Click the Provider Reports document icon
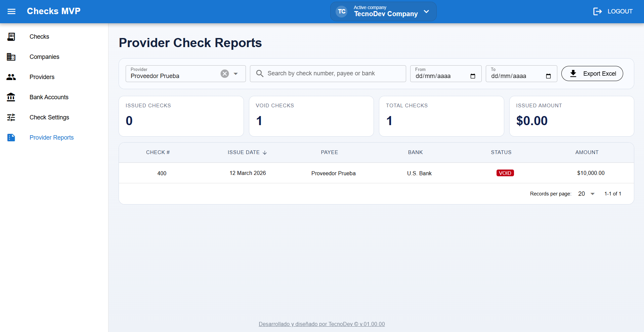Image resolution: width=644 pixels, height=332 pixels. [x=11, y=138]
